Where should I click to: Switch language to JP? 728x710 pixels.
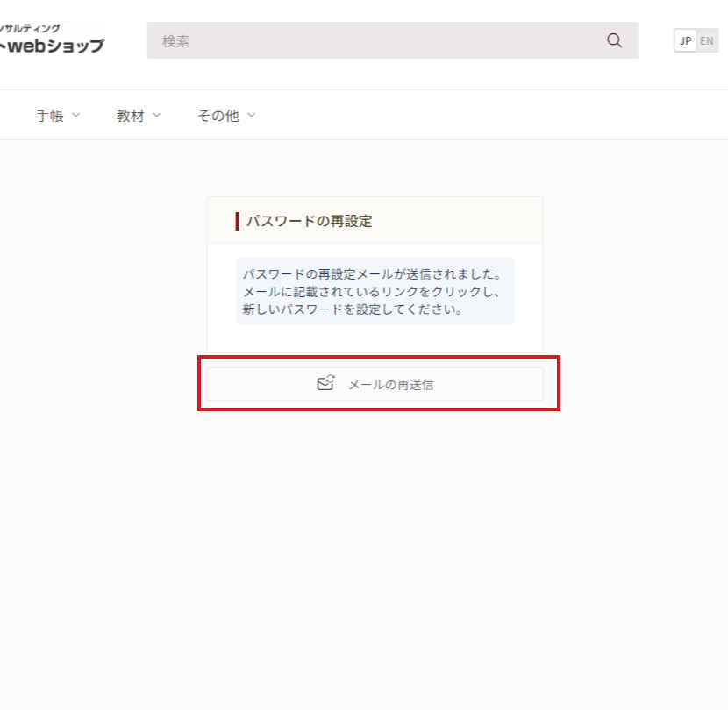685,41
